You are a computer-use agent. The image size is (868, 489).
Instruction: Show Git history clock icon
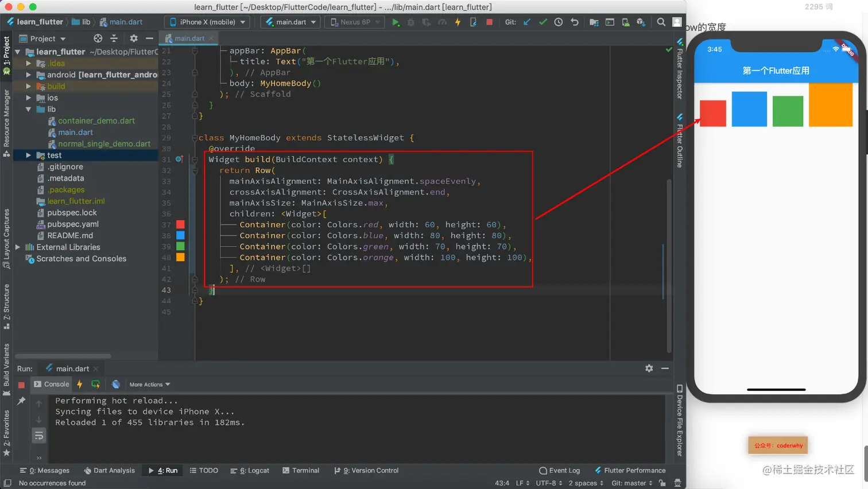[559, 22]
